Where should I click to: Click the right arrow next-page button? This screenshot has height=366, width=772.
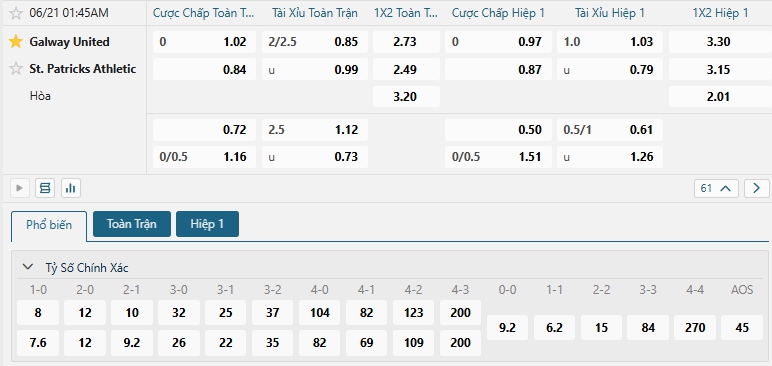(757, 188)
